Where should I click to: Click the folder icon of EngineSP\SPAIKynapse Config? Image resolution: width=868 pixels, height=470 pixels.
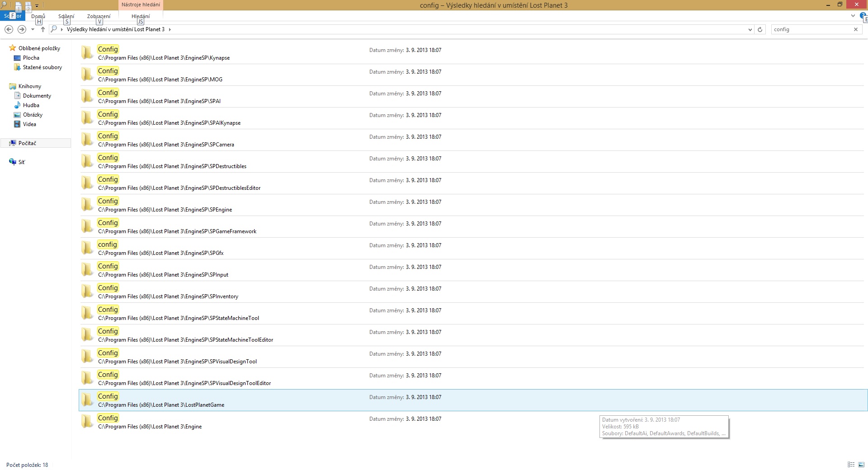(x=87, y=118)
